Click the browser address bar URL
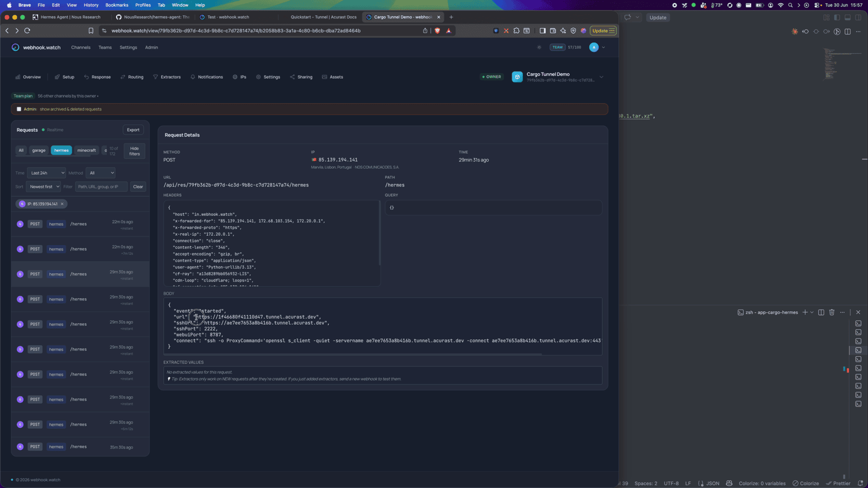Image resolution: width=868 pixels, height=488 pixels. (x=236, y=31)
